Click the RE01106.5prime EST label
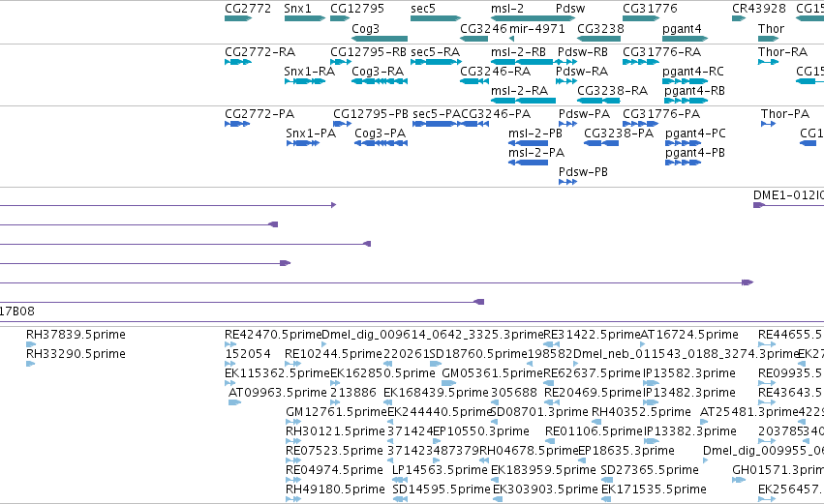Image resolution: width=824 pixels, height=504 pixels. 594,431
